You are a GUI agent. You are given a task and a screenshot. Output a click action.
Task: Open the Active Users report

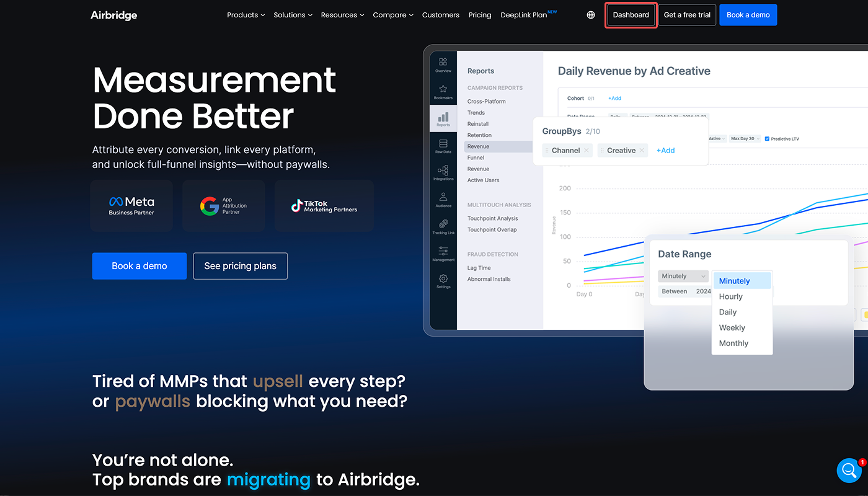[x=483, y=180]
